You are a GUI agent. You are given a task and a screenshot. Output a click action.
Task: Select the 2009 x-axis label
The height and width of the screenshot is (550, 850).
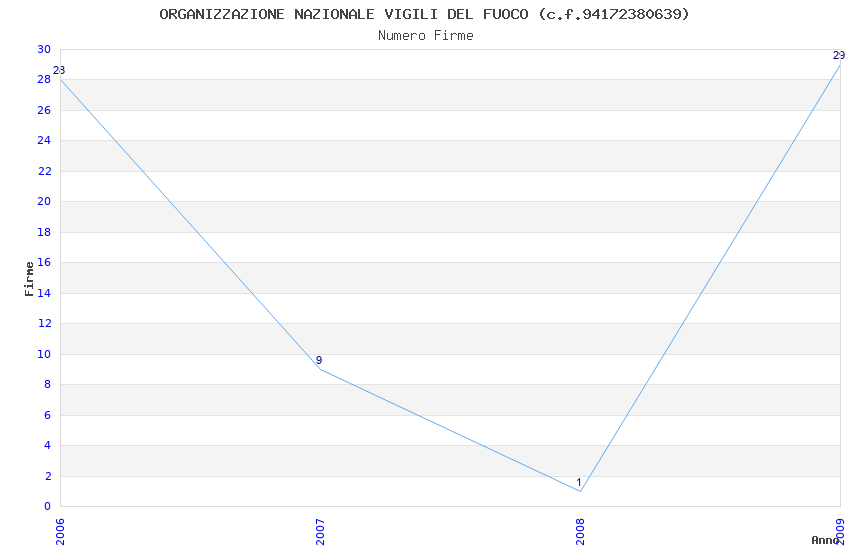click(840, 532)
